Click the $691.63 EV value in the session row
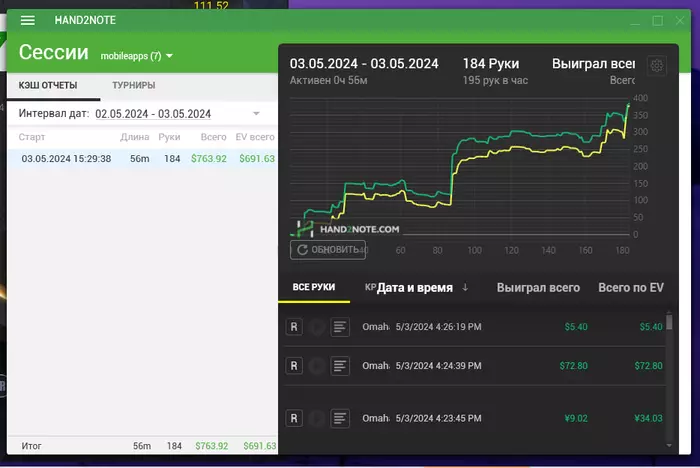Image resolution: width=700 pixels, height=468 pixels. 257,159
